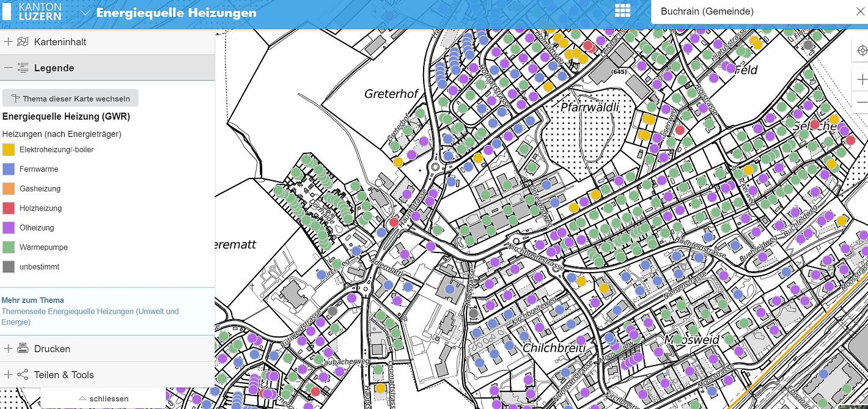Click the list icon beside Legende
Screen dimensions: 868x409
pos(23,68)
